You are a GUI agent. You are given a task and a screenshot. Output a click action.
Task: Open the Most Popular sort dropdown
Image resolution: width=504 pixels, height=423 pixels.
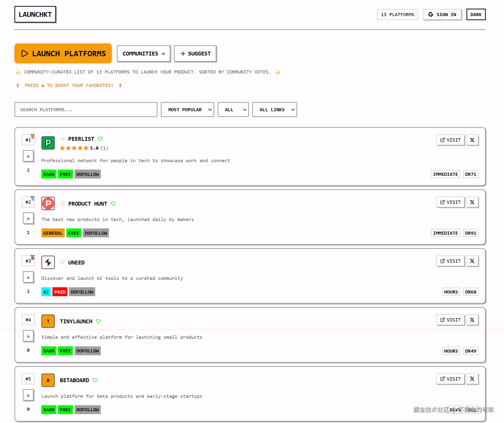point(187,110)
